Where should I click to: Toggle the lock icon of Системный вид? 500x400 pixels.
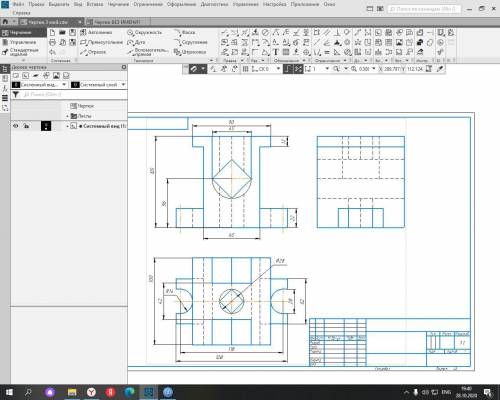pos(26,126)
